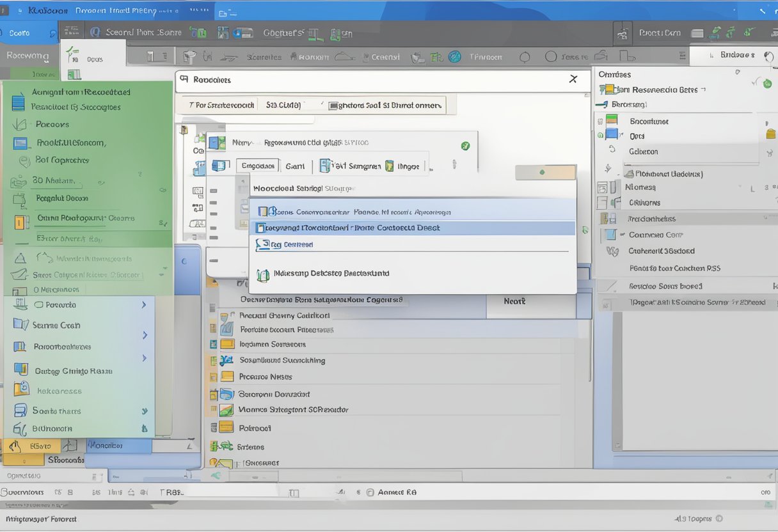778x532 pixels.
Task: Click the orange-tinted bar with the green dot
Action: coord(545,172)
